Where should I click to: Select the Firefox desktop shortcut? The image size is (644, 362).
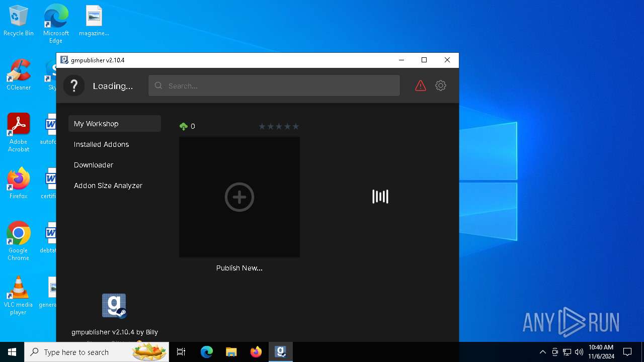(x=19, y=184)
